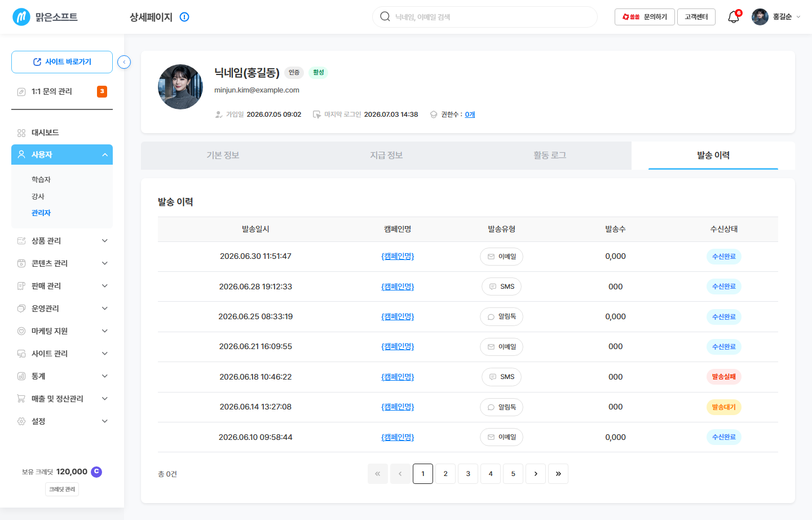Click the 맑은소프트 logo icon
The image size is (812, 520).
(x=21, y=17)
